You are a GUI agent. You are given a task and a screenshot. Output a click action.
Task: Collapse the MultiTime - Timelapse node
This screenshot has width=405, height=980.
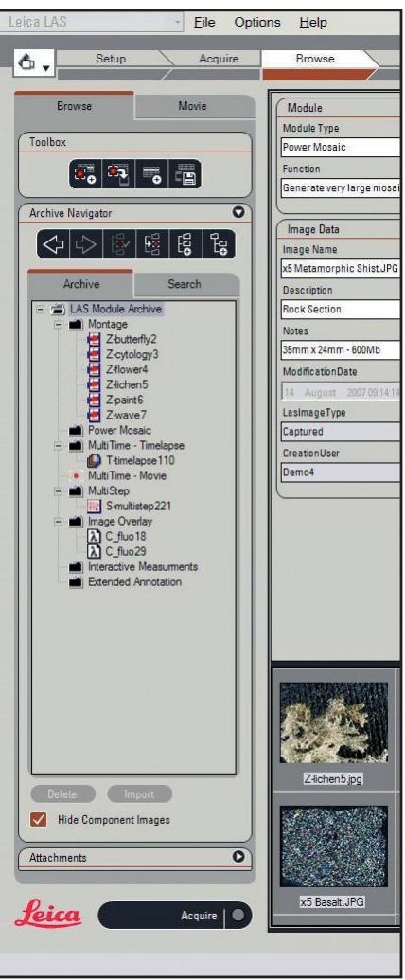point(60,446)
